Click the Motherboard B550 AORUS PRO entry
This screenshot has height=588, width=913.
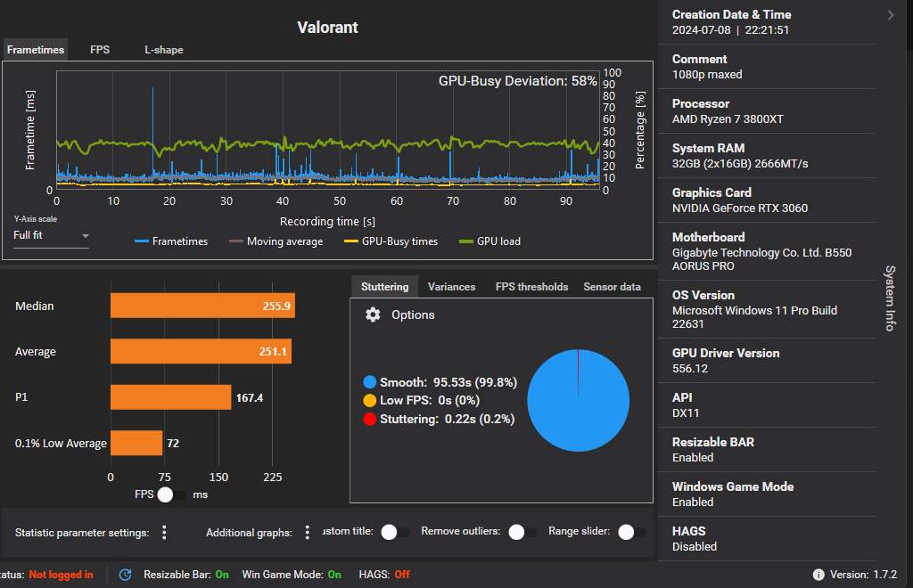pos(761,259)
